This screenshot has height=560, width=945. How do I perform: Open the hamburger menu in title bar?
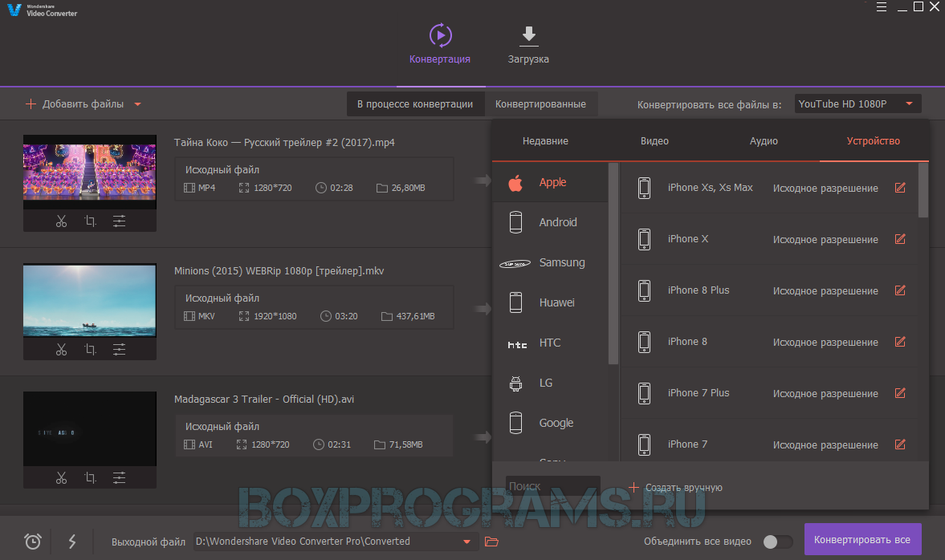point(881,7)
